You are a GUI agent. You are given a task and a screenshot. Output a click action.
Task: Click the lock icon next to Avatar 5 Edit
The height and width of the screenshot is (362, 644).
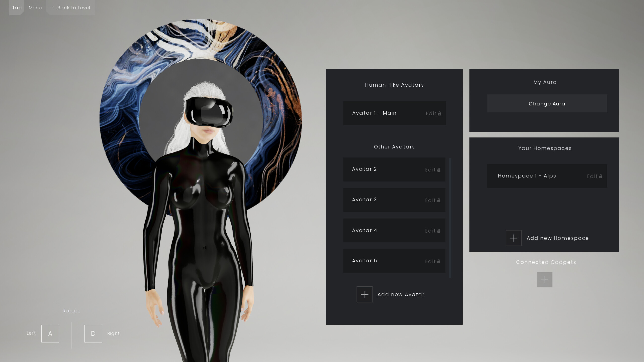(439, 261)
